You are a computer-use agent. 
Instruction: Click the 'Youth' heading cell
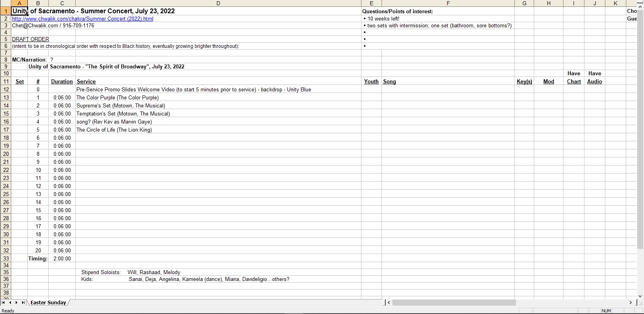[x=372, y=81]
